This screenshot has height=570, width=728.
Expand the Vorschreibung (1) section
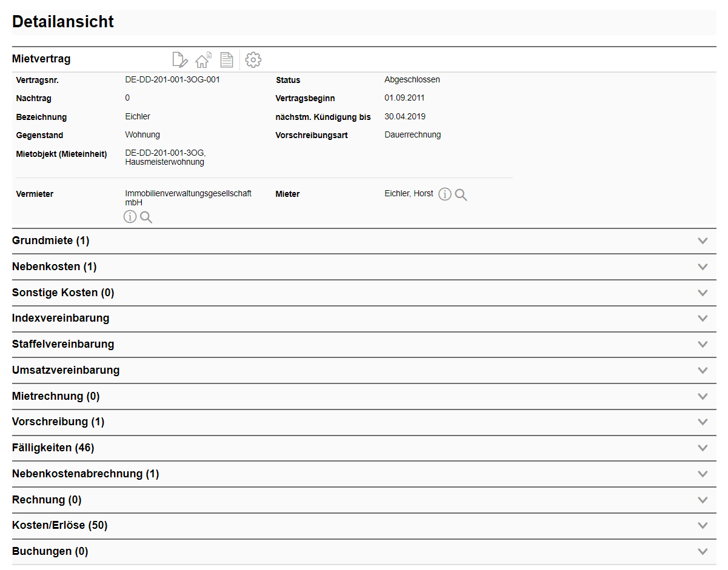(x=703, y=422)
